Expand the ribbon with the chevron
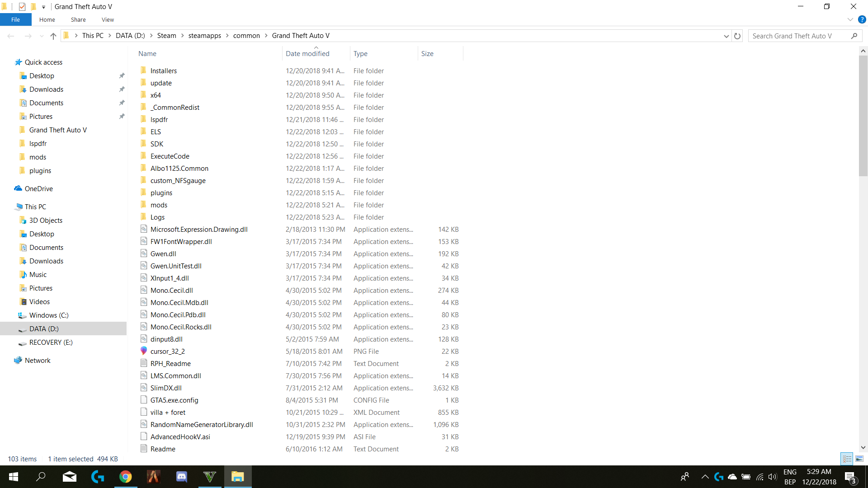This screenshot has height=488, width=868. click(x=850, y=19)
